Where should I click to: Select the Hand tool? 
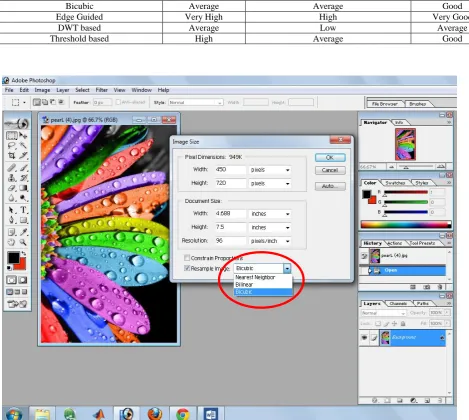[11, 242]
